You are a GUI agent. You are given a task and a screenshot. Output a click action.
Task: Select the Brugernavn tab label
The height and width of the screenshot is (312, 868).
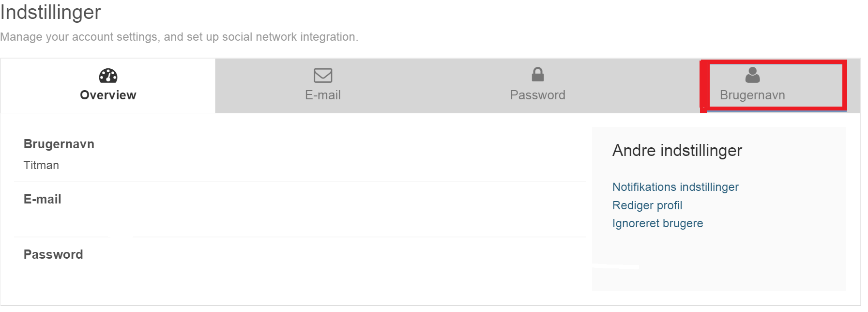click(x=752, y=95)
